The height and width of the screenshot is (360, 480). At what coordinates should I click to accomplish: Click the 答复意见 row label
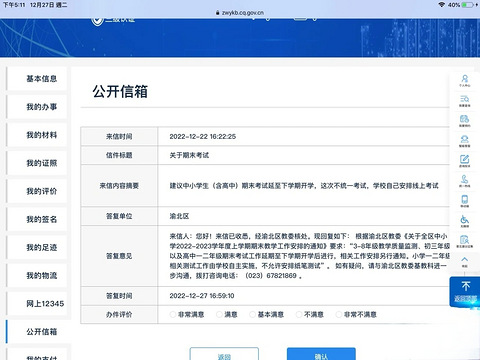tap(119, 256)
